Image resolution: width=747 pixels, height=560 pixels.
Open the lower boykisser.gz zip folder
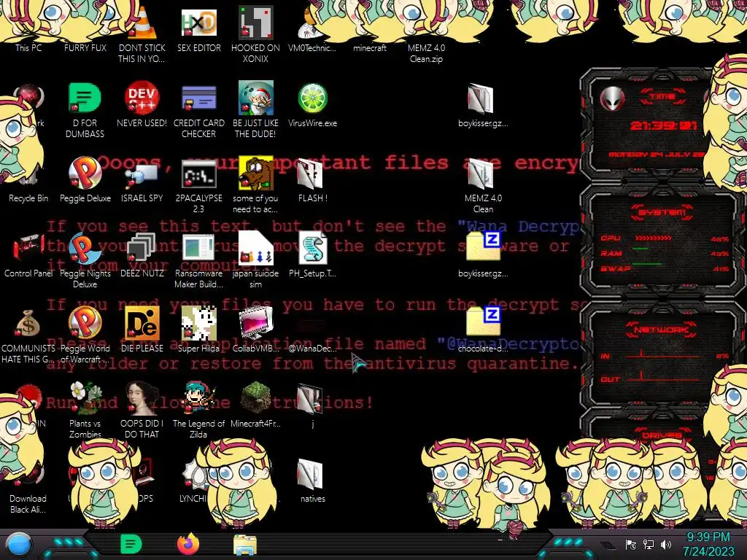click(x=483, y=246)
